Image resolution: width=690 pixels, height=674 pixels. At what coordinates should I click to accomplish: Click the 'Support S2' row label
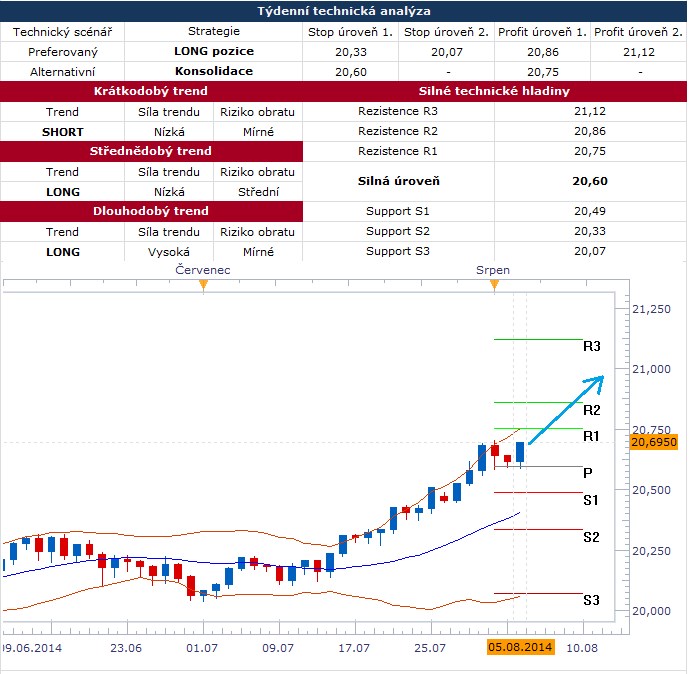(x=398, y=231)
